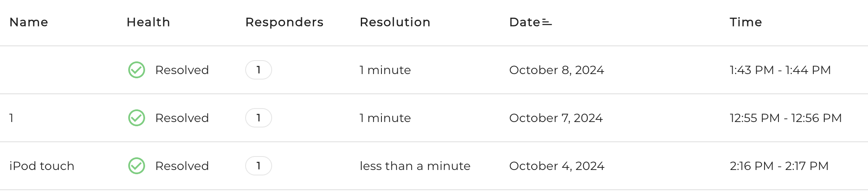Select the October 8, 2024 date cell
Viewport: 868px width, 191px height.
click(557, 70)
